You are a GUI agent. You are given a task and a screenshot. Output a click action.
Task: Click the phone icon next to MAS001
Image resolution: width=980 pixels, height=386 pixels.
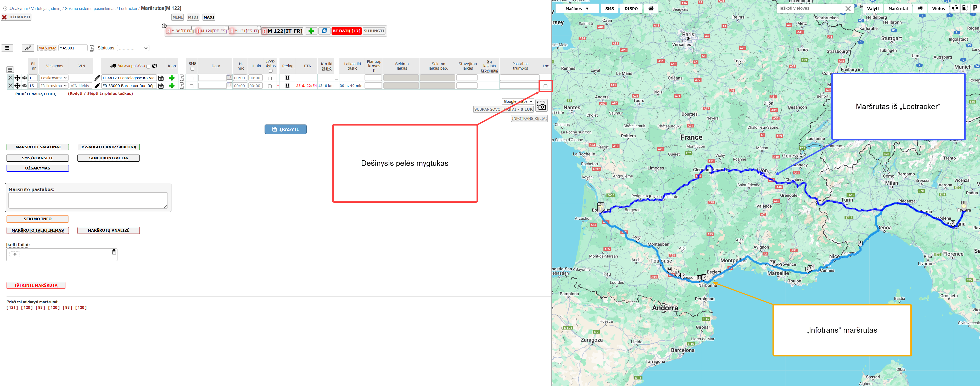pos(92,48)
